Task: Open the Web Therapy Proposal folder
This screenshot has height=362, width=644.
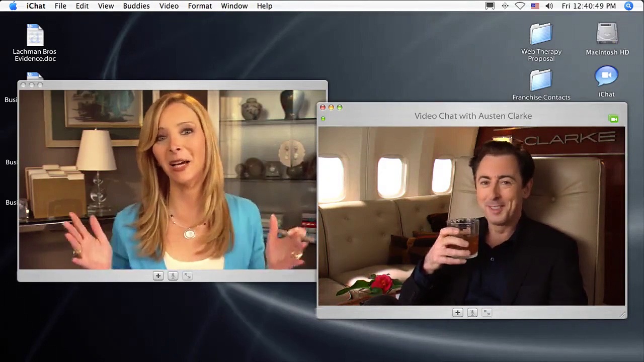Action: [541, 36]
